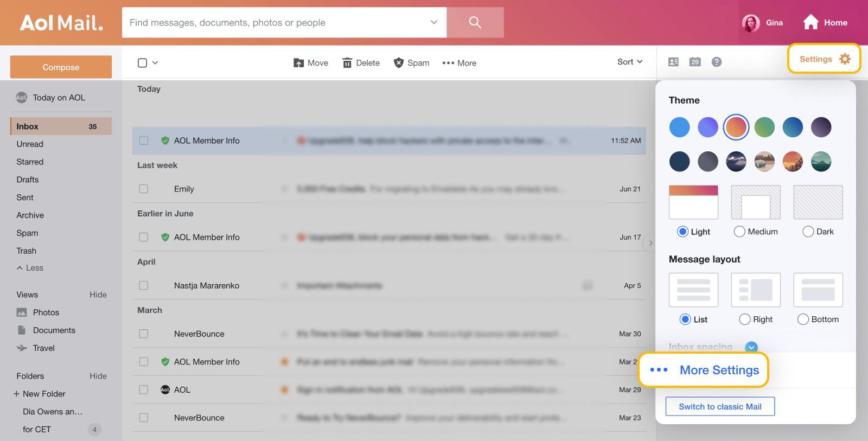Open the Trash folder
Image resolution: width=868 pixels, height=441 pixels.
(27, 251)
